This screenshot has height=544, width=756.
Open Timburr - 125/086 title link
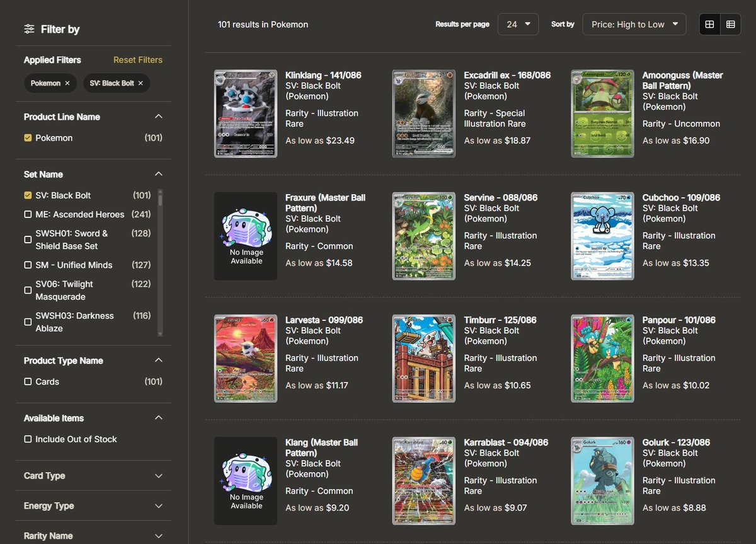pyautogui.click(x=500, y=320)
